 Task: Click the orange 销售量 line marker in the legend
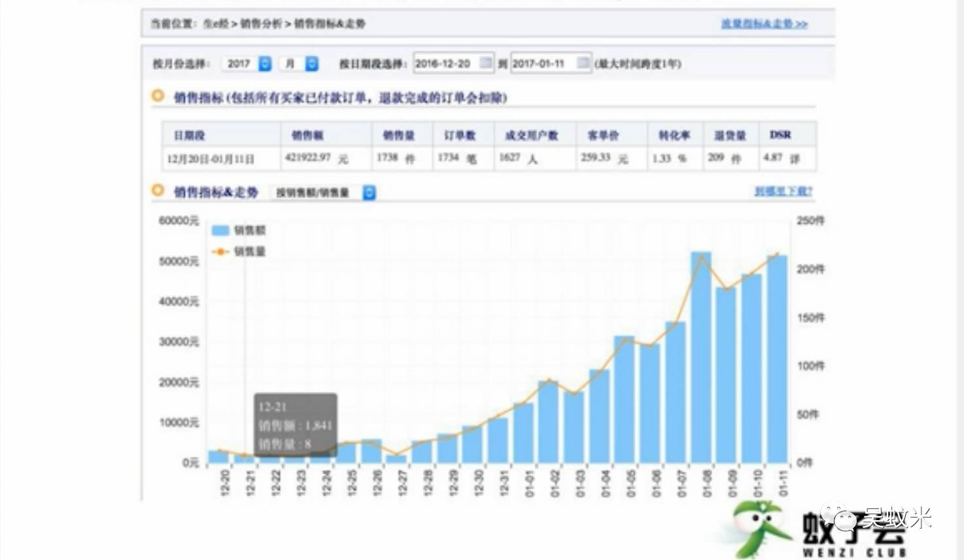(220, 250)
